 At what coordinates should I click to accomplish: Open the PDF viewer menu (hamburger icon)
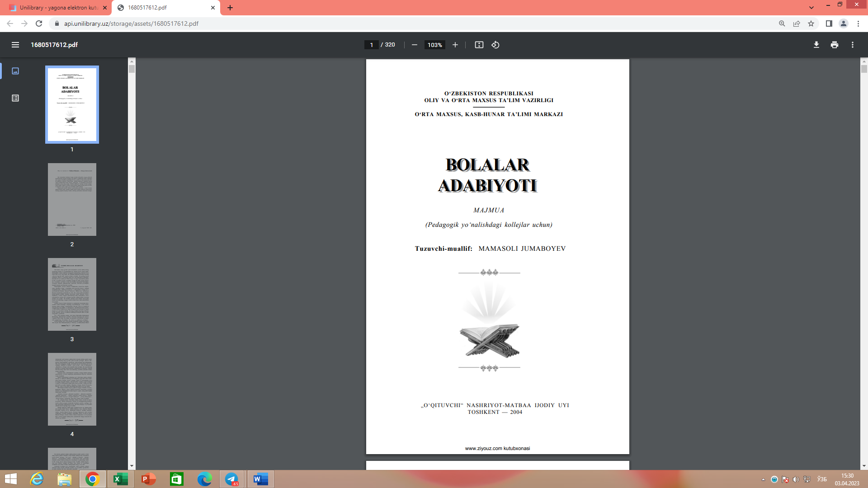pyautogui.click(x=15, y=45)
